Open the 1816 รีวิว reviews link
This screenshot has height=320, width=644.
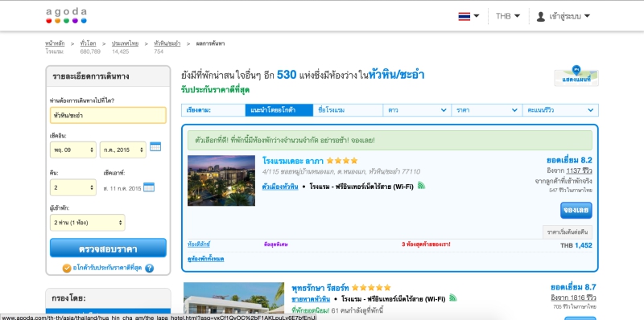click(x=573, y=297)
